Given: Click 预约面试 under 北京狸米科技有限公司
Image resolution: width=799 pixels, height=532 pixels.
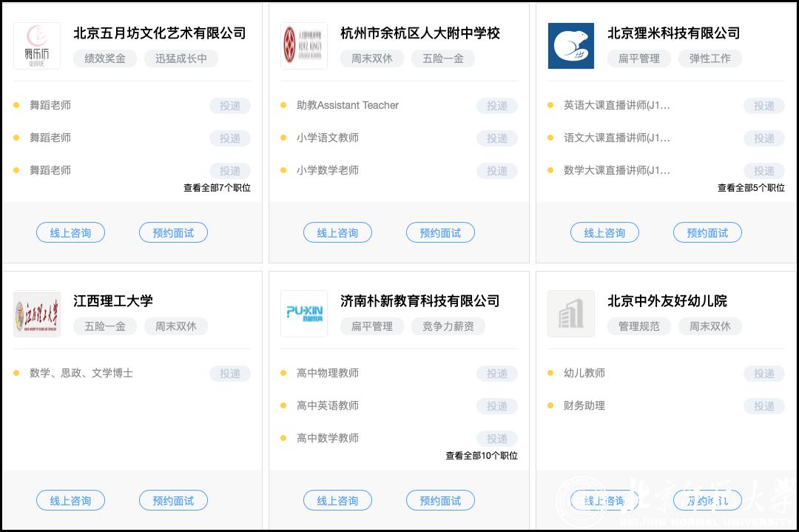Looking at the screenshot, I should click(x=707, y=233).
